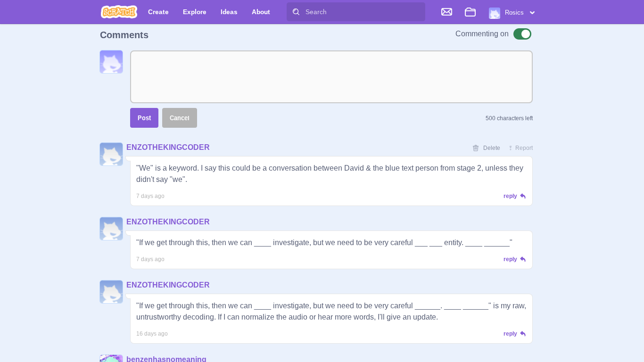Click the Cancel button
Screen dimensions: 644x362
(x=179, y=117)
